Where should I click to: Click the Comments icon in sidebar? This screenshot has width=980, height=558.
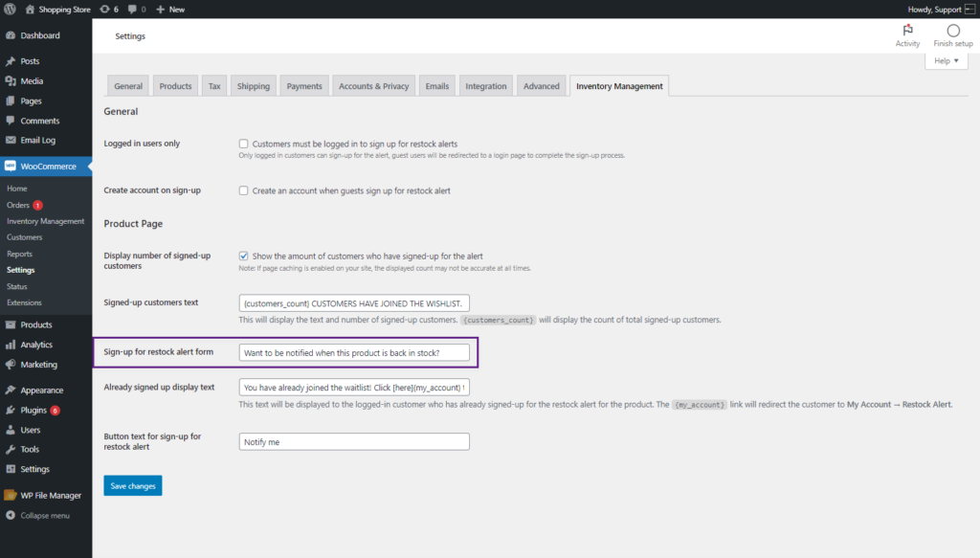11,121
